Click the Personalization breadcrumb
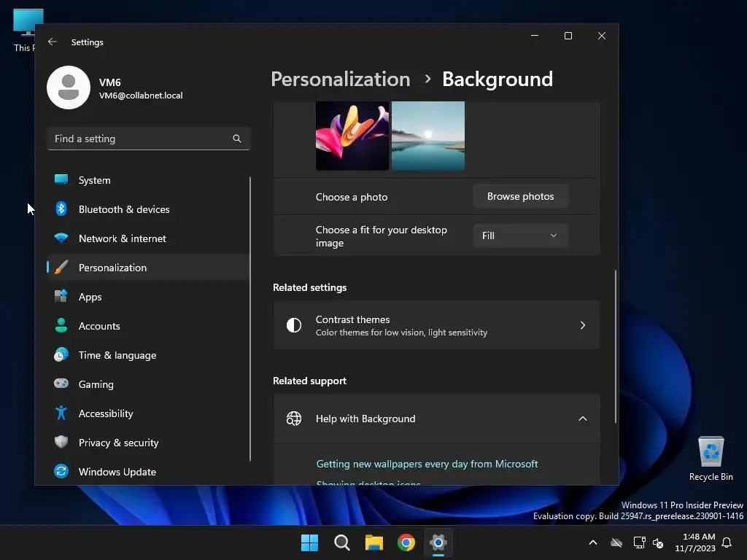This screenshot has height=560, width=747. click(341, 79)
